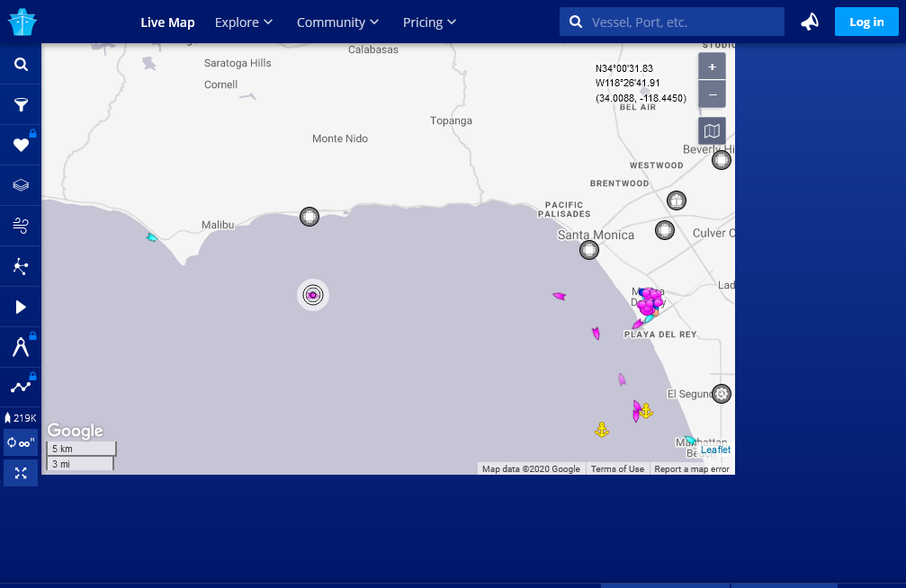Toggle the wind weather layer icon
906x588 pixels.
[21, 226]
